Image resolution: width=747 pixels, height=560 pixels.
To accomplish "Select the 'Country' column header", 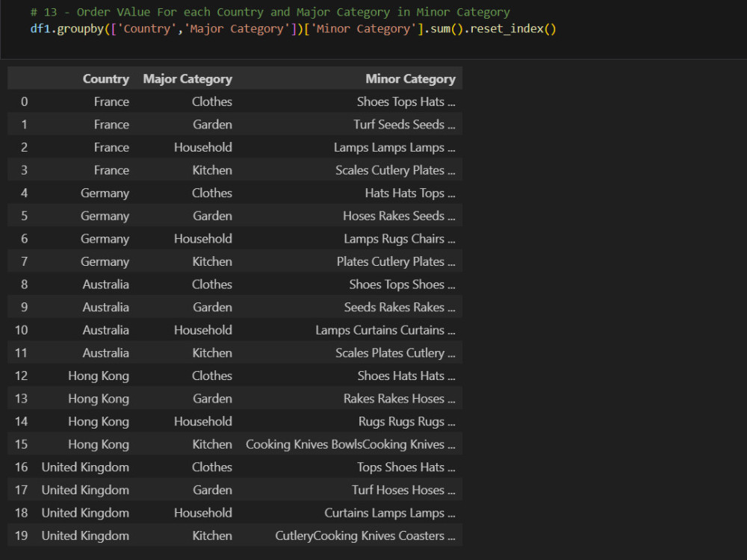I will click(x=106, y=78).
